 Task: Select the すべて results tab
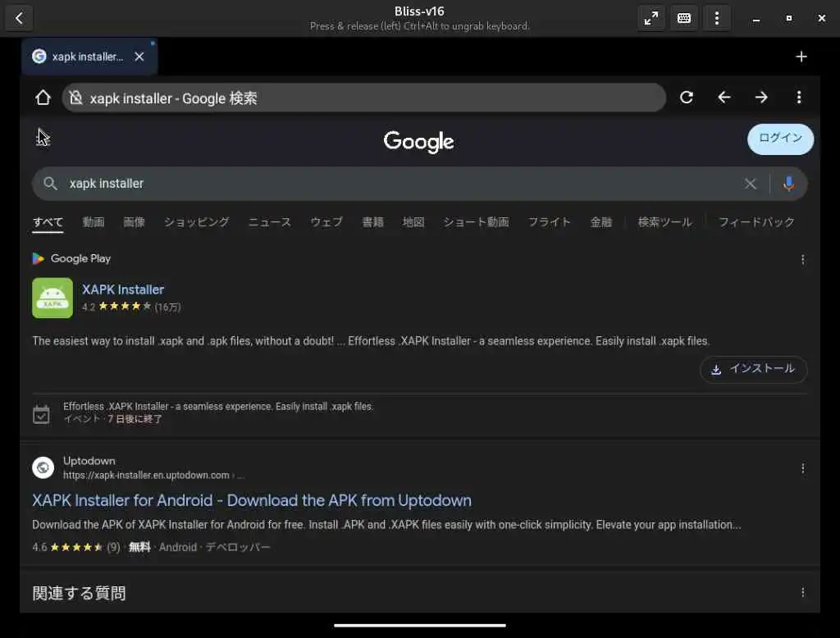[48, 222]
